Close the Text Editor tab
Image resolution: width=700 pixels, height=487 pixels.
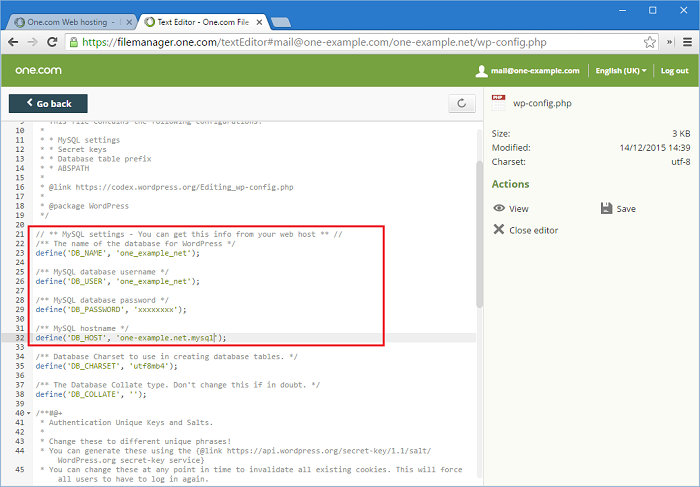259,22
